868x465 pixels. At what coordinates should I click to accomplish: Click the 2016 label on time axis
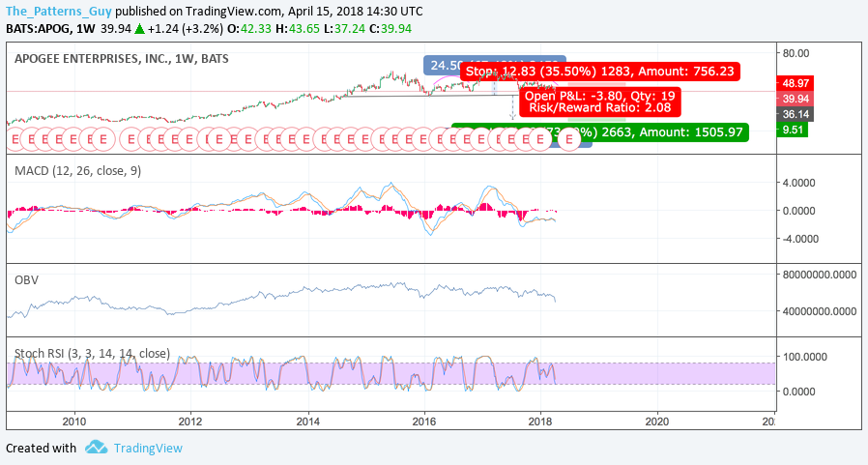click(424, 421)
